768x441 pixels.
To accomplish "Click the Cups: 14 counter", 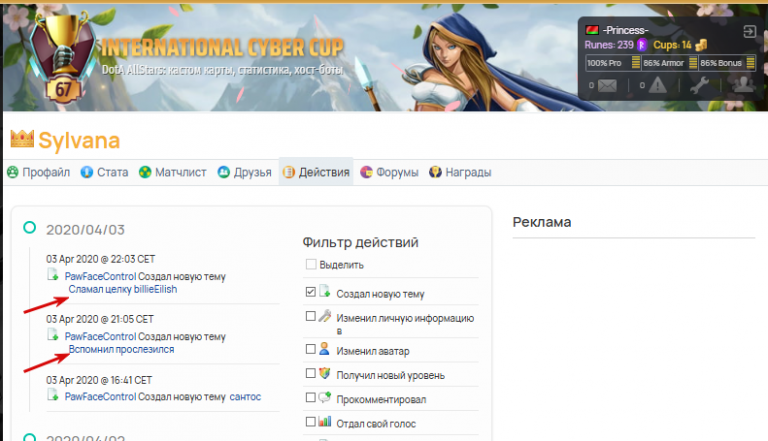I will coord(672,45).
